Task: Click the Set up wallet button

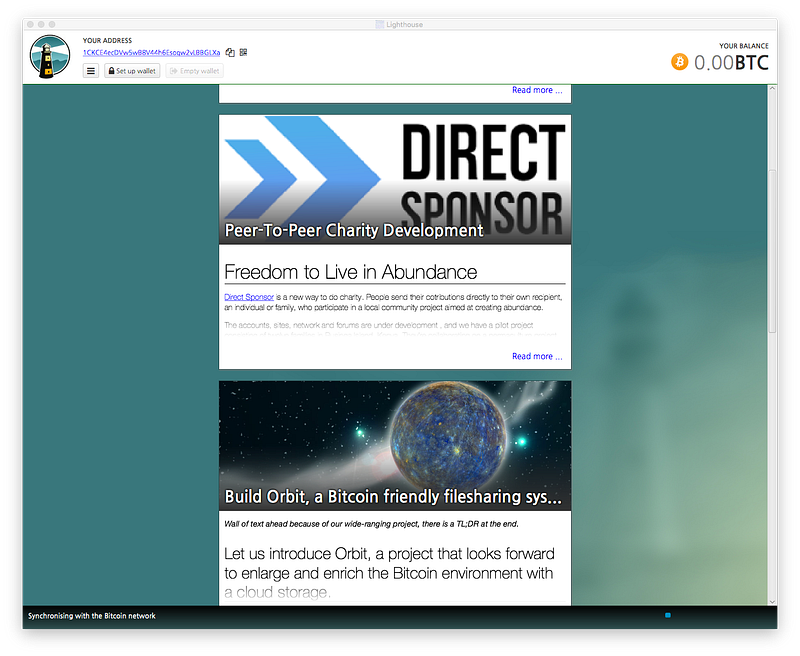Action: click(x=132, y=71)
